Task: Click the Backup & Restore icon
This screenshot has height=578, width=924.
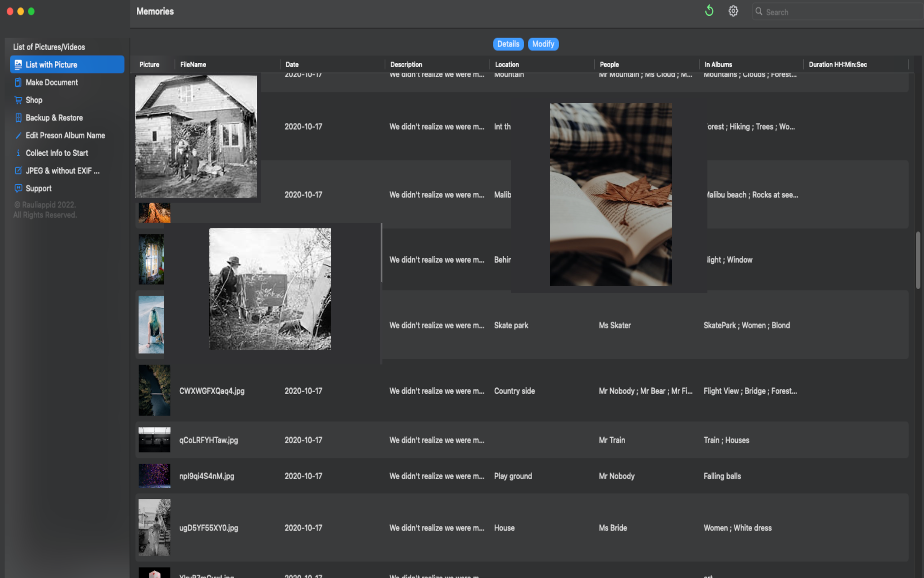Action: [x=18, y=117]
